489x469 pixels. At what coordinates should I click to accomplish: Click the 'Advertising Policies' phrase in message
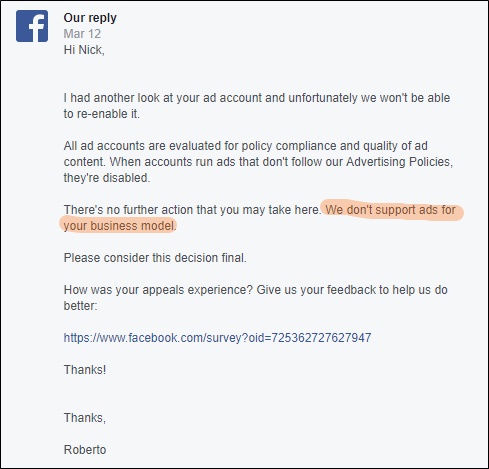(x=399, y=162)
